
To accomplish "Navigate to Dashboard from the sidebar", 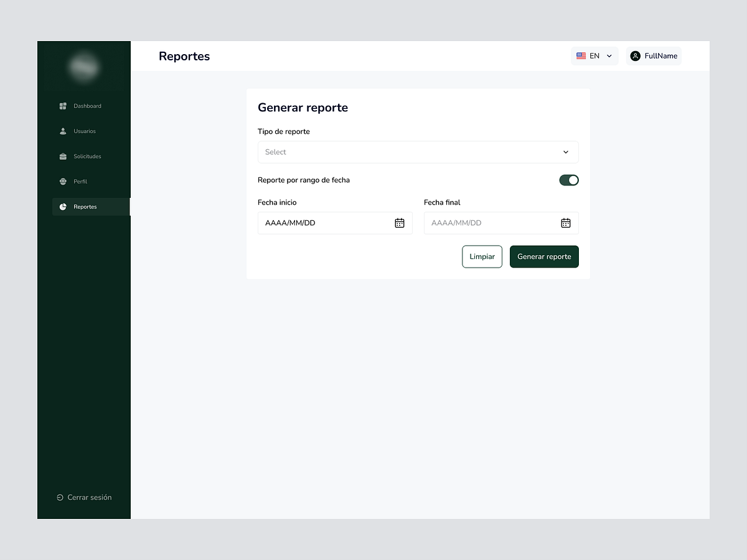I will pos(86,106).
